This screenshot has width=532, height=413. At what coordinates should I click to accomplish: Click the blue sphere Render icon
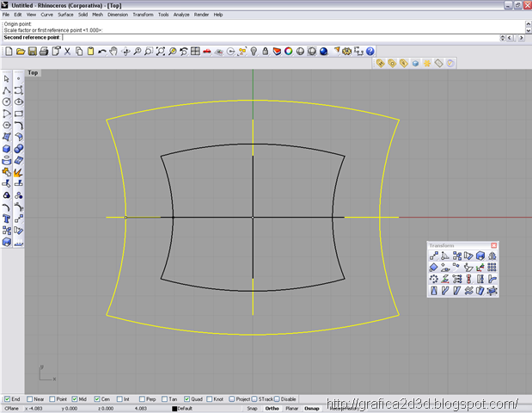pyautogui.click(x=324, y=52)
